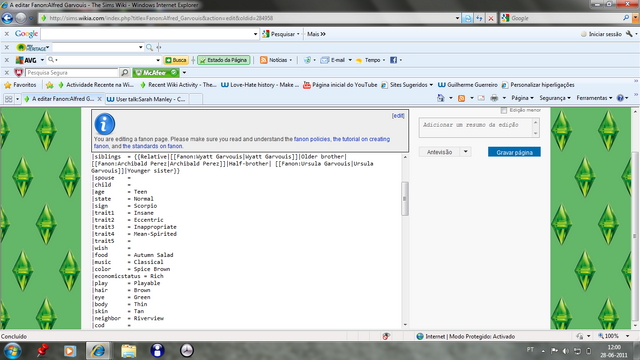
Task: Open the Favoritos menu
Action: point(20,85)
